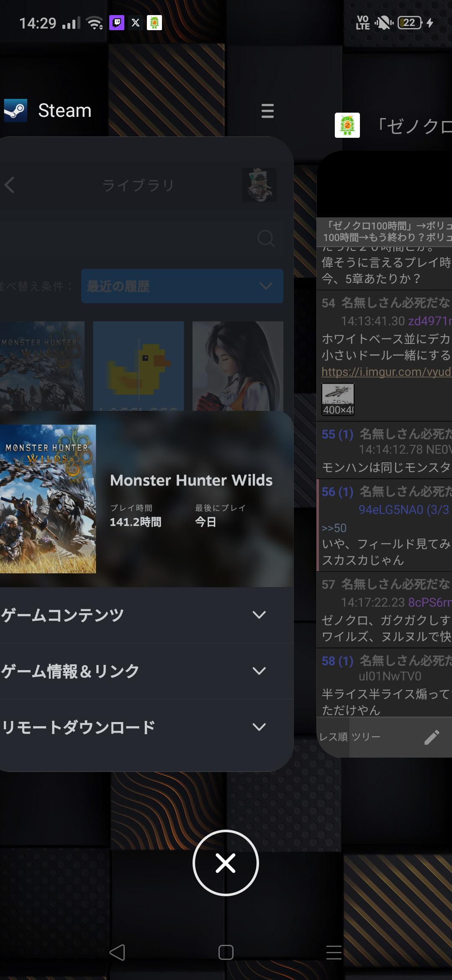This screenshot has height=980, width=452.
Task: Tap the 2ch browser app icon
Action: (x=347, y=125)
